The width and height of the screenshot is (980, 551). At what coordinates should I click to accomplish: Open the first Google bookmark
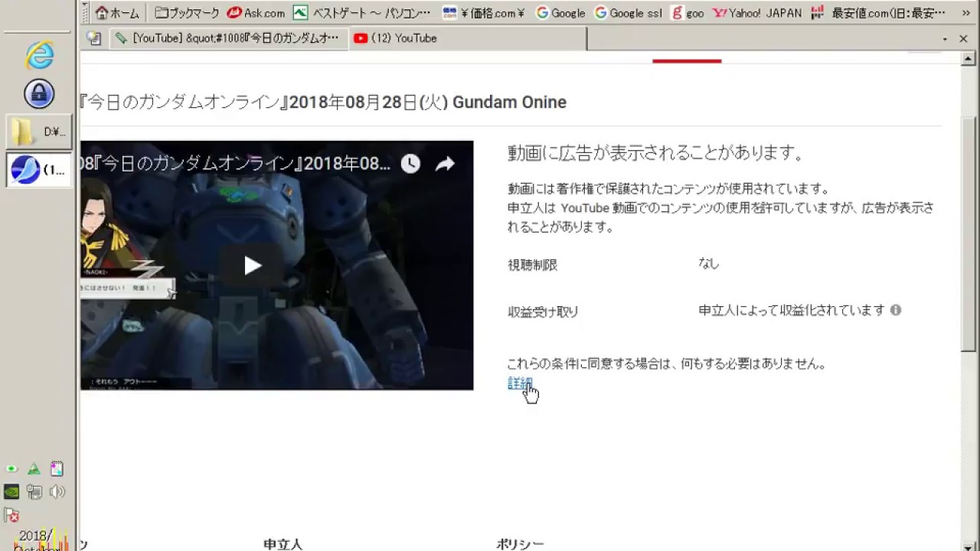click(560, 13)
